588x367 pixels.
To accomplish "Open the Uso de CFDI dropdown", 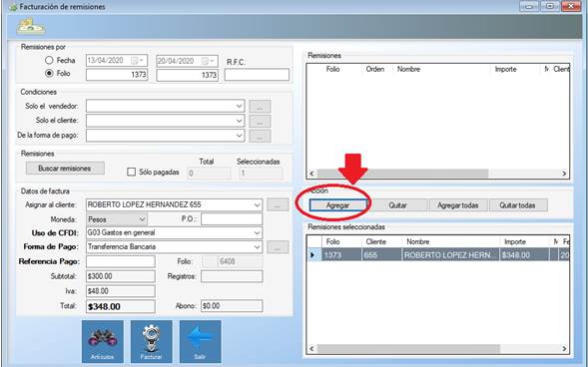I will pos(257,233).
